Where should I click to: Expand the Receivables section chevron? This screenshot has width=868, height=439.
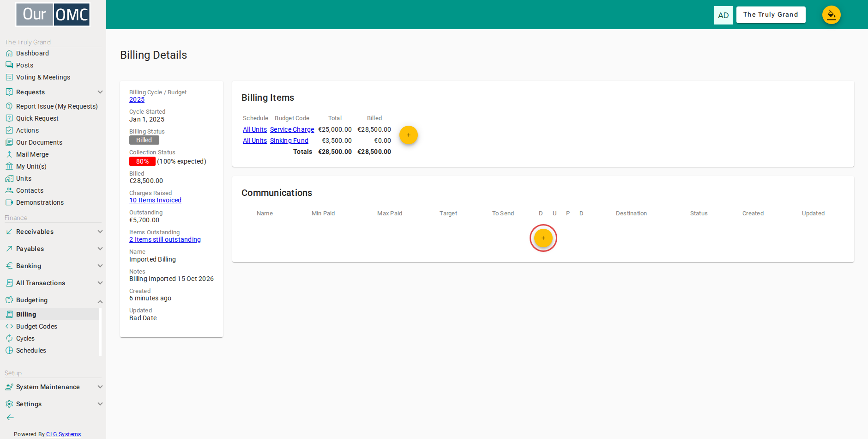pyautogui.click(x=100, y=232)
